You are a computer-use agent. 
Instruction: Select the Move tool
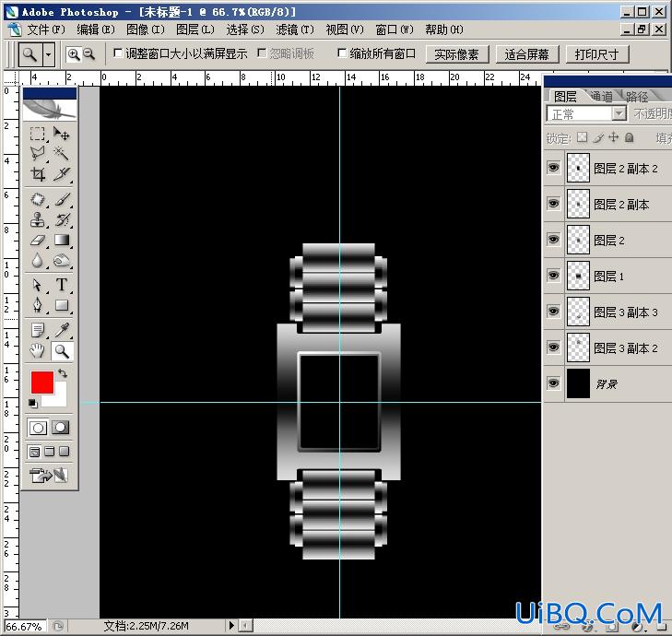click(62, 134)
